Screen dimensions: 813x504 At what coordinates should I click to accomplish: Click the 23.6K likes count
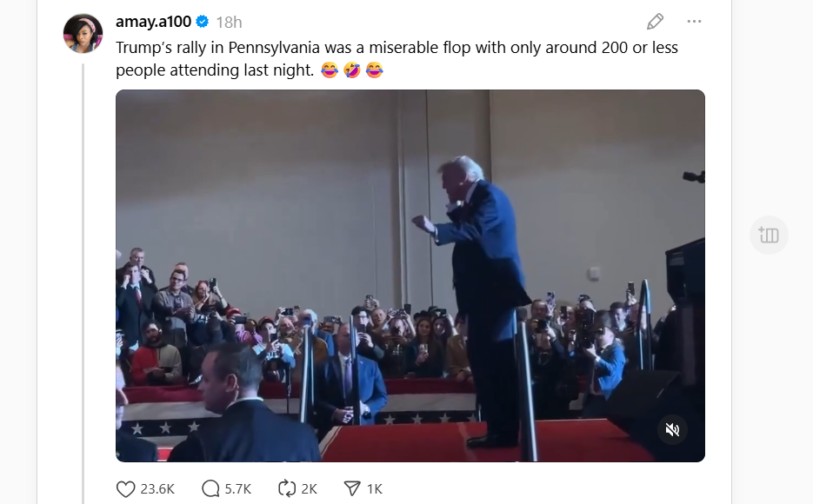[157, 488]
